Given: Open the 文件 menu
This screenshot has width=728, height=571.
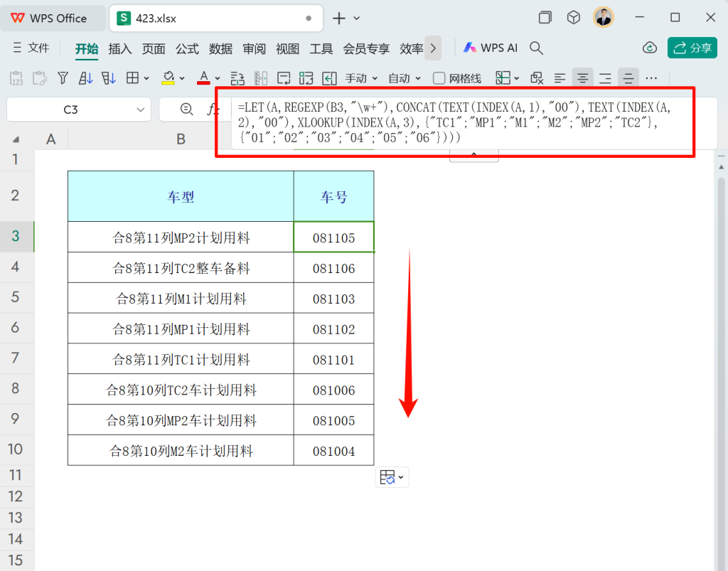Looking at the screenshot, I should point(31,48).
